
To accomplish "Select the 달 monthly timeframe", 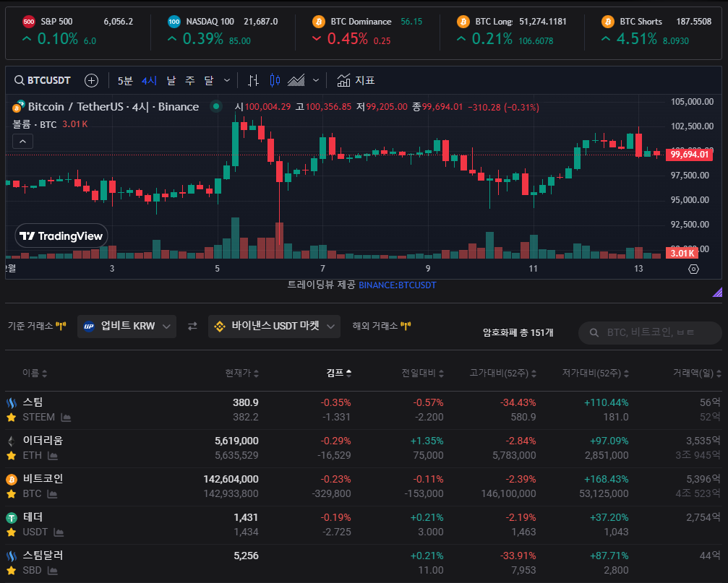I will tap(209, 81).
